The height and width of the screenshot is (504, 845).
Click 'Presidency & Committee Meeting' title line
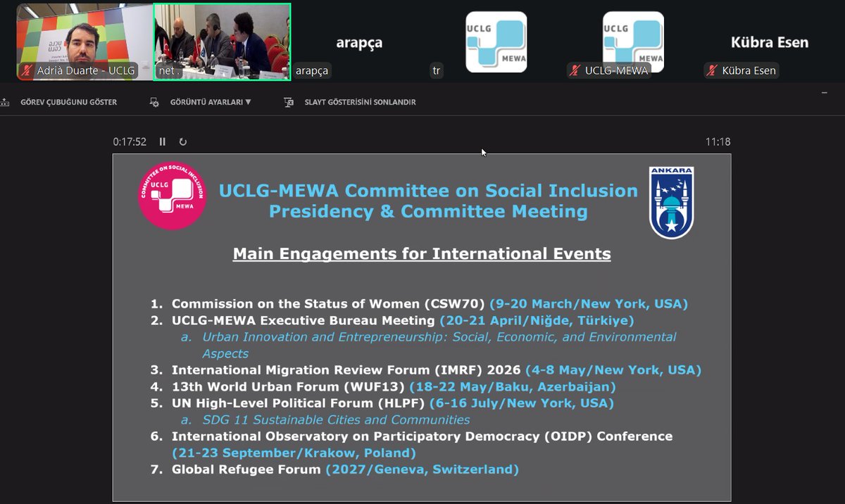pyautogui.click(x=428, y=211)
